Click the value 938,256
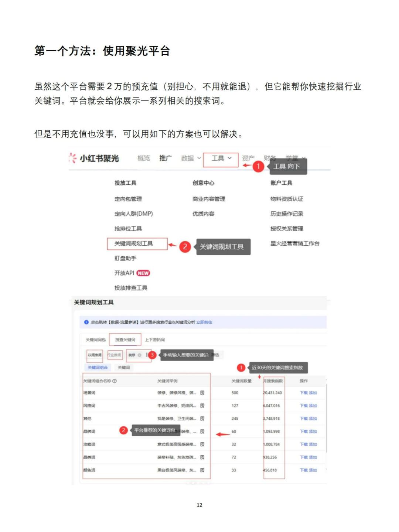The image size is (399, 532). tap(270, 457)
